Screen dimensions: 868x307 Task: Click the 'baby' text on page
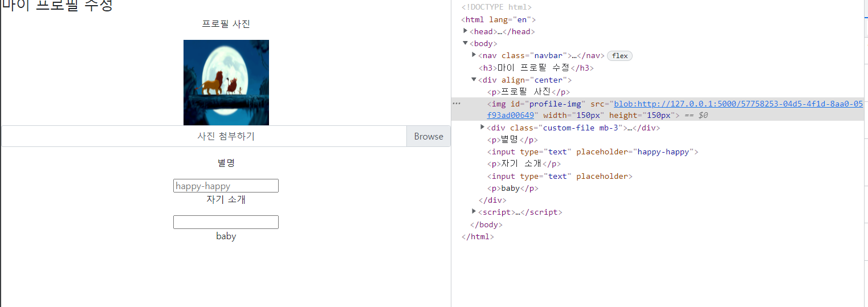[226, 236]
